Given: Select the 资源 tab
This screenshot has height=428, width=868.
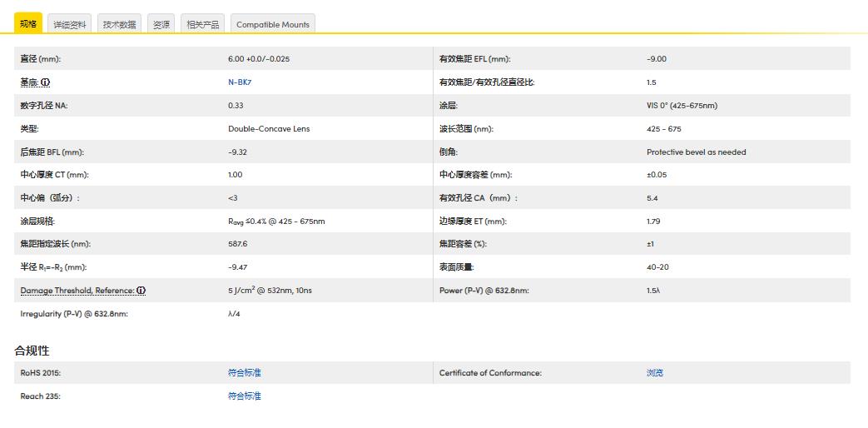Looking at the screenshot, I should (x=161, y=24).
